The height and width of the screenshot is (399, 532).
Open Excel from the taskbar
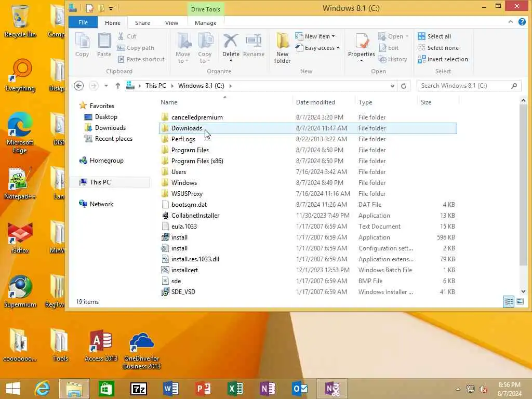pos(235,389)
